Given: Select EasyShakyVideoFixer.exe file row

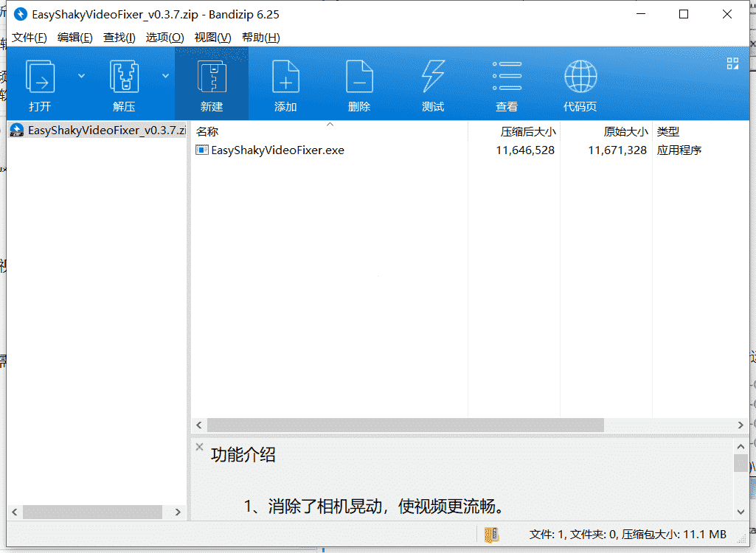Looking at the screenshot, I should pos(470,150).
